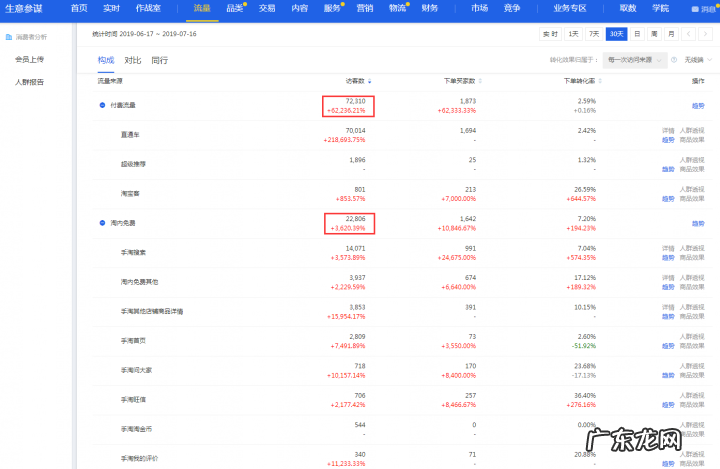This screenshot has width=720, height=469.
Task: Open the 无线端 device dropdown
Action: 698,60
